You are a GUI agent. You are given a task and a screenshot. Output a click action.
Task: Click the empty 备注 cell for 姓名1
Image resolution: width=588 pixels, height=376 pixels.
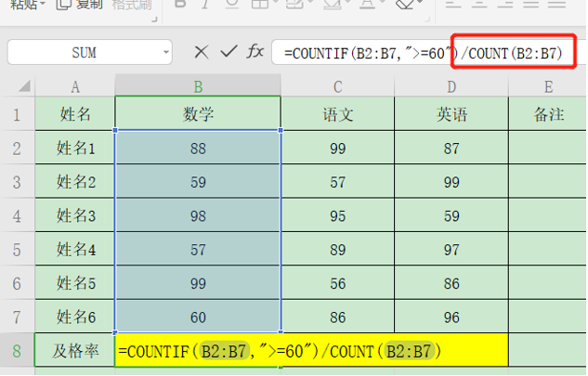pyautogui.click(x=548, y=148)
